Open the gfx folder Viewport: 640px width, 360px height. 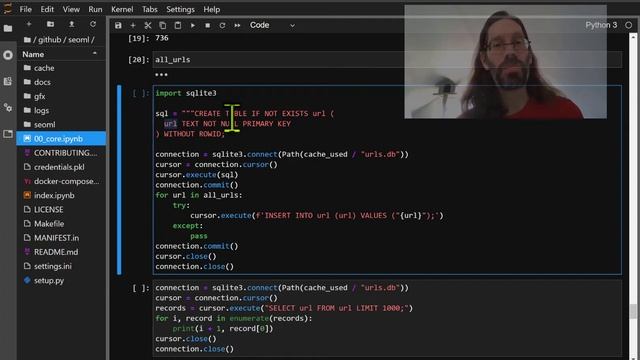(x=61, y=96)
